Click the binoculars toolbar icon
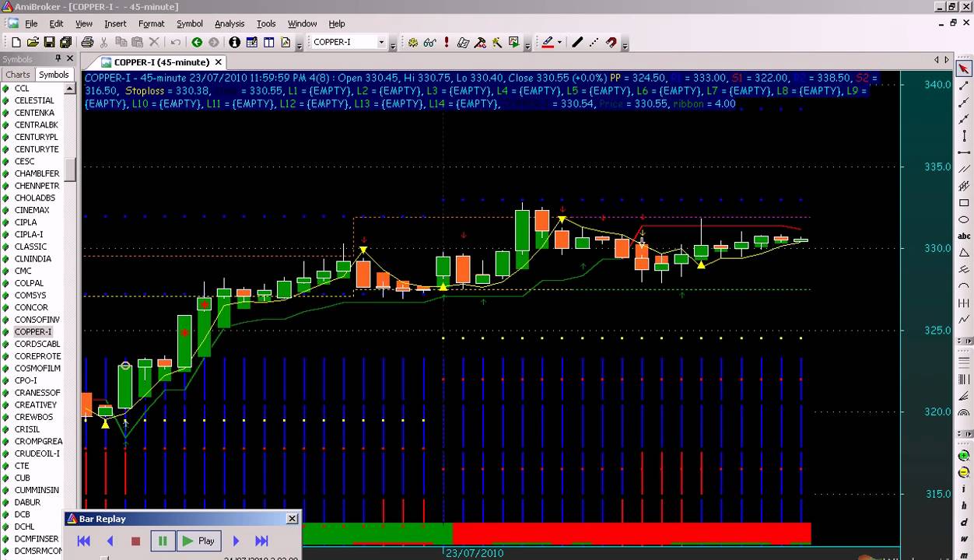Screen dimensions: 974x560 point(430,42)
